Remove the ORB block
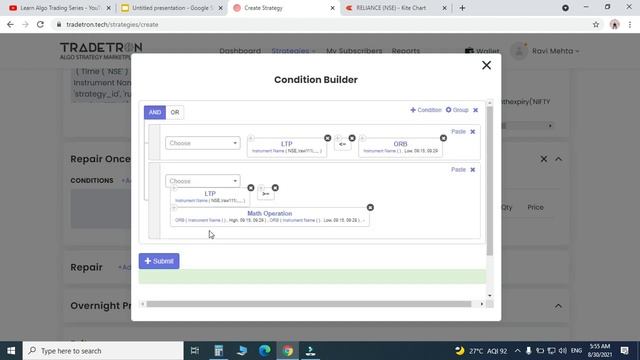 tap(443, 138)
